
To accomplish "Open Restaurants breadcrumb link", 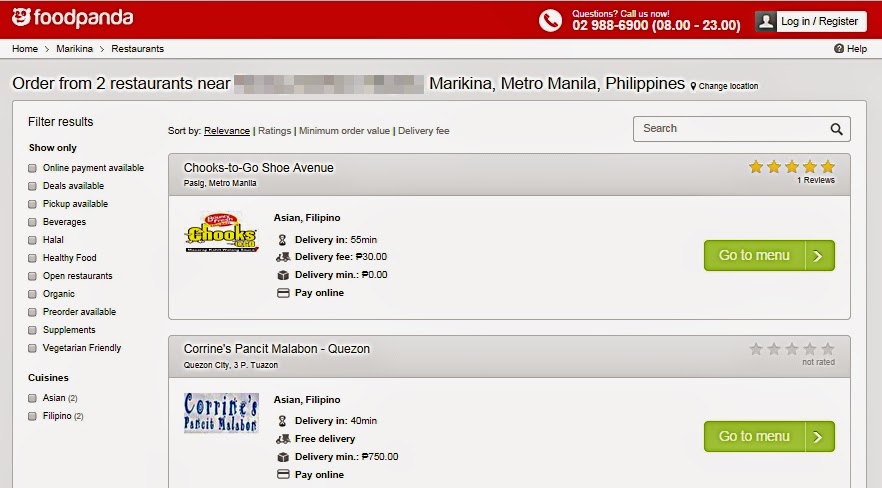I will pos(137,49).
